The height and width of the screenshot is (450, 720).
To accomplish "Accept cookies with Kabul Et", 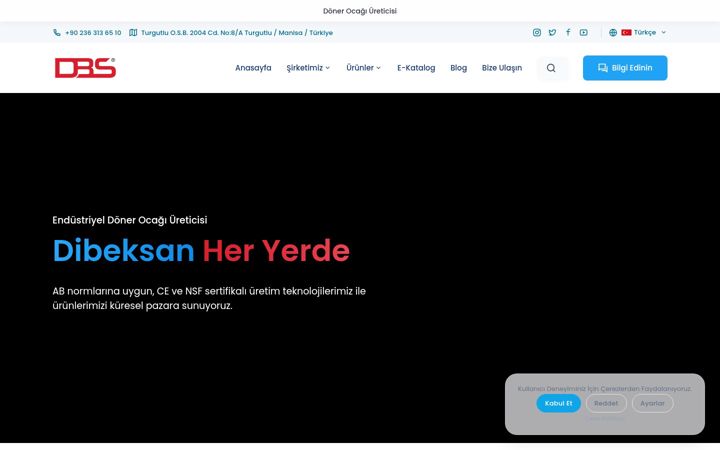I will coord(558,403).
